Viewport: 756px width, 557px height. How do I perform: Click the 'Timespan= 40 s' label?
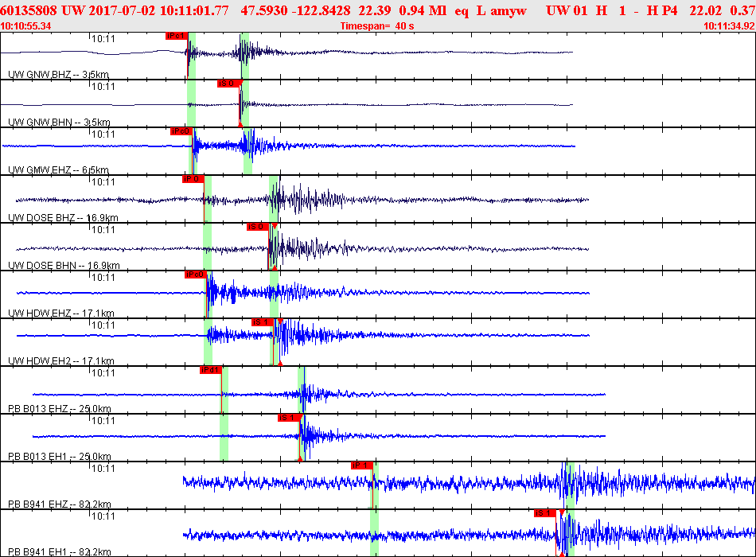coord(377,26)
